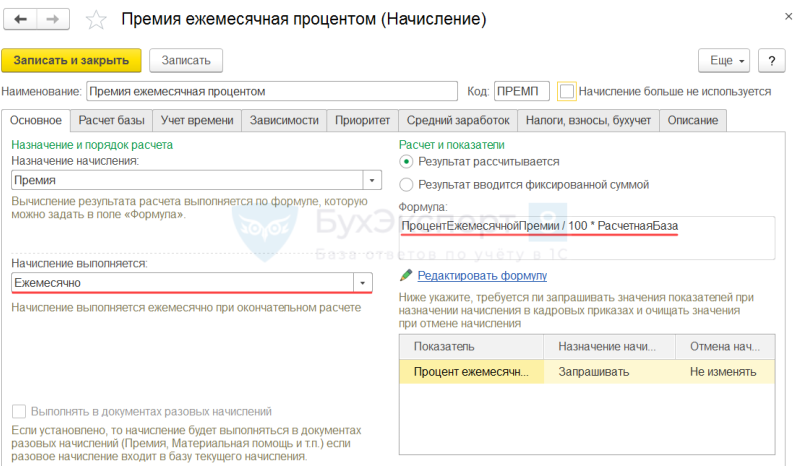Screen dimensions: 800x466
Task: Go forward with the right arrow button
Action: click(x=53, y=19)
